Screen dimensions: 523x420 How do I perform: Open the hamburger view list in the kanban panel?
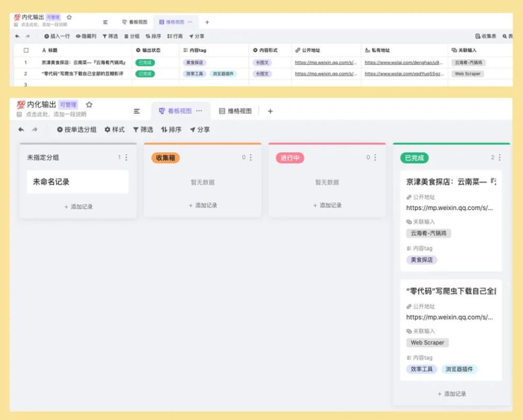pos(137,111)
